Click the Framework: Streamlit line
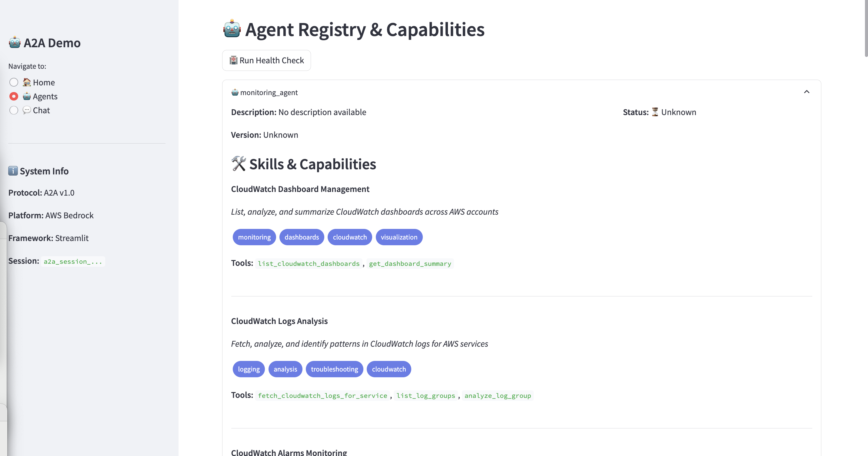The height and width of the screenshot is (456, 868). tap(48, 238)
